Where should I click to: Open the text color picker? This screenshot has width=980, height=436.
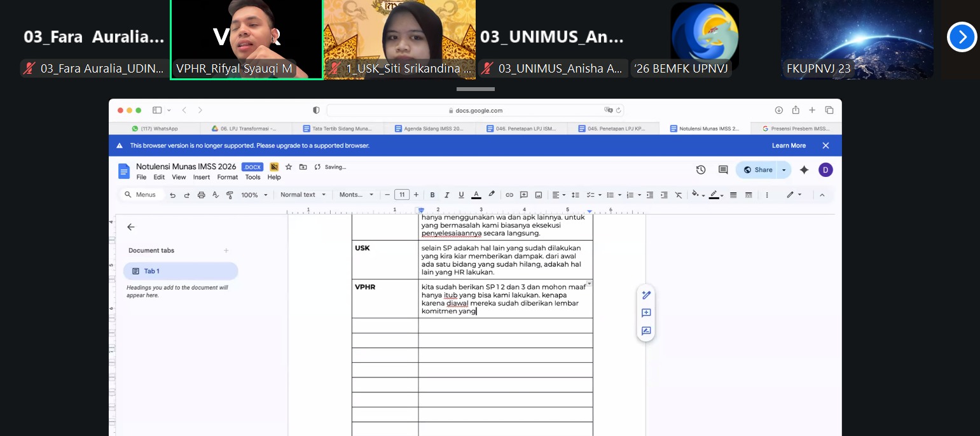pos(476,195)
